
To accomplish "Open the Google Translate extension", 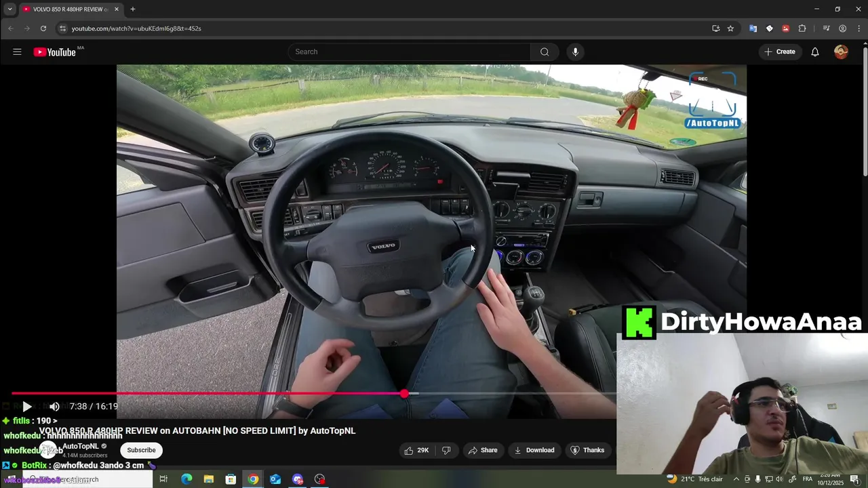I will 753,28.
